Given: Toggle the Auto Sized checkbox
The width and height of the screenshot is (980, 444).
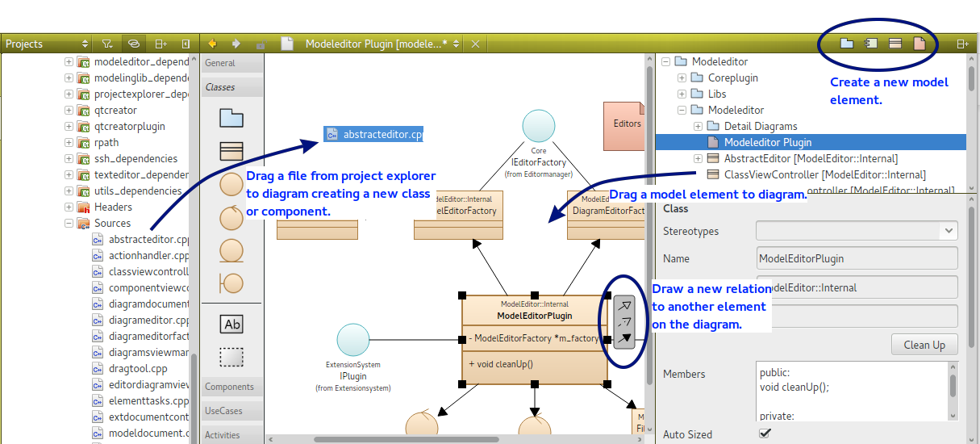Looking at the screenshot, I should click(765, 434).
